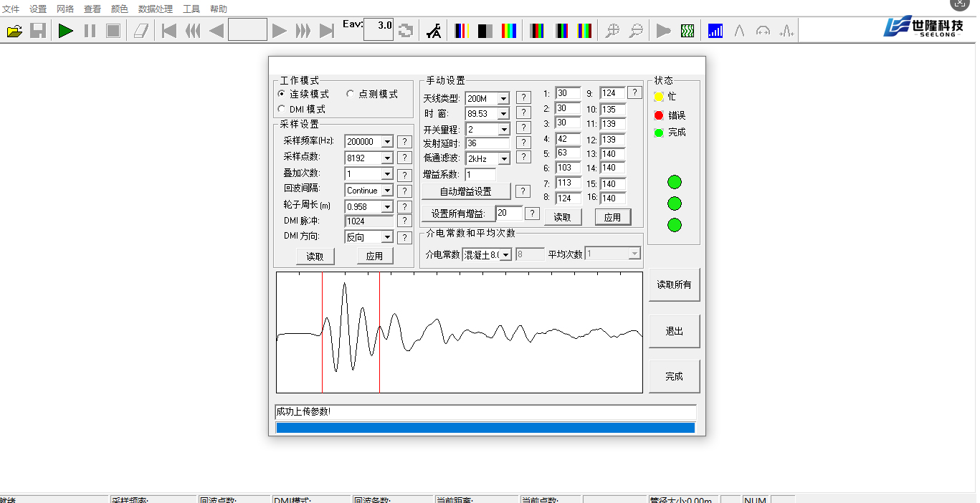Click the waveform pulse icon

tap(786, 31)
